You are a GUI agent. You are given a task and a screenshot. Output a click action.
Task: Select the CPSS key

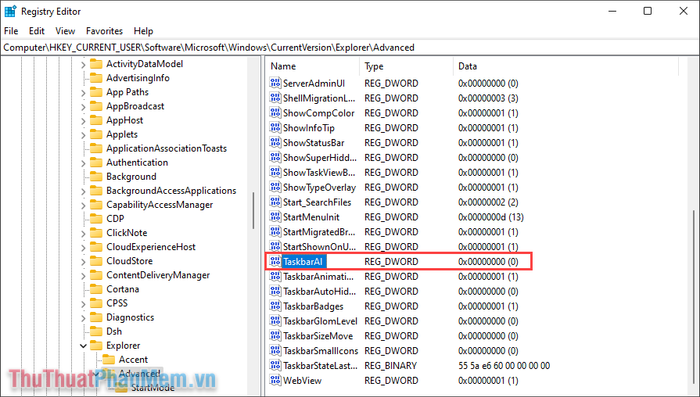coord(117,303)
